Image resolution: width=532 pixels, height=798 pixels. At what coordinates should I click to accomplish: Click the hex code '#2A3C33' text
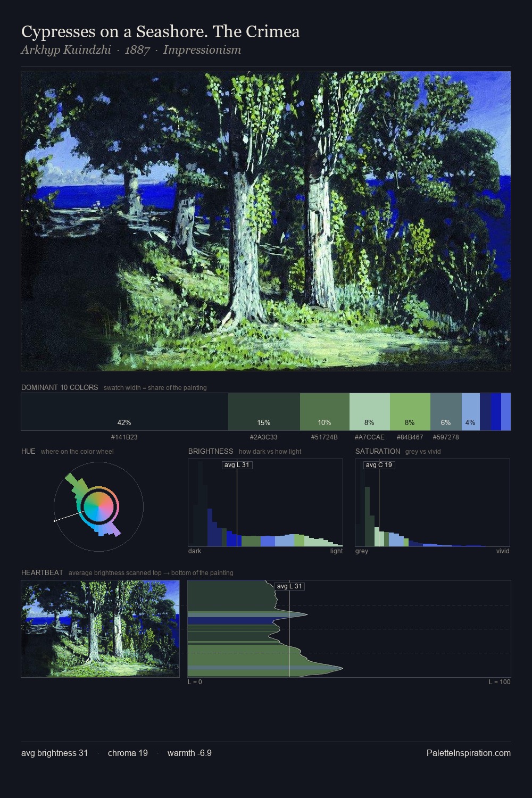point(264,437)
